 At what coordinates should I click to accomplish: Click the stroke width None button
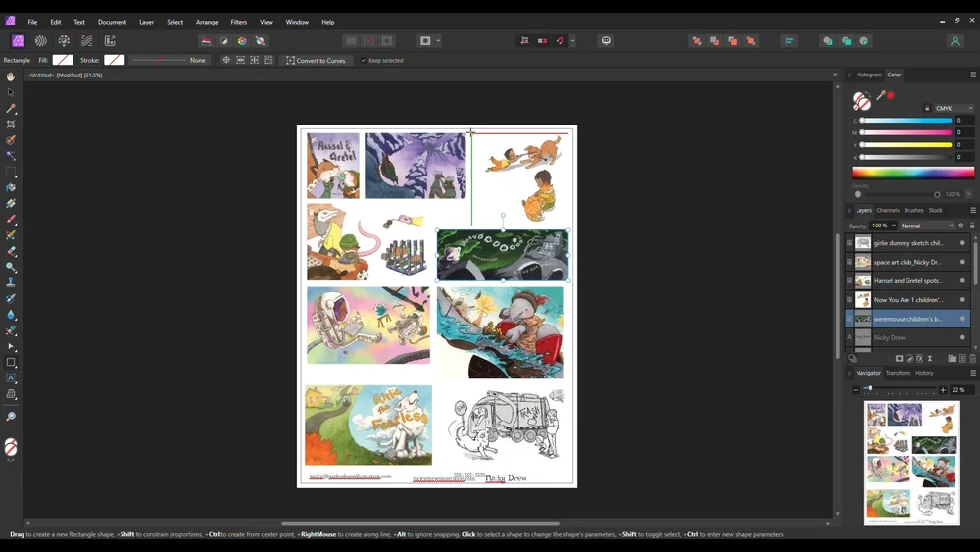coord(198,61)
